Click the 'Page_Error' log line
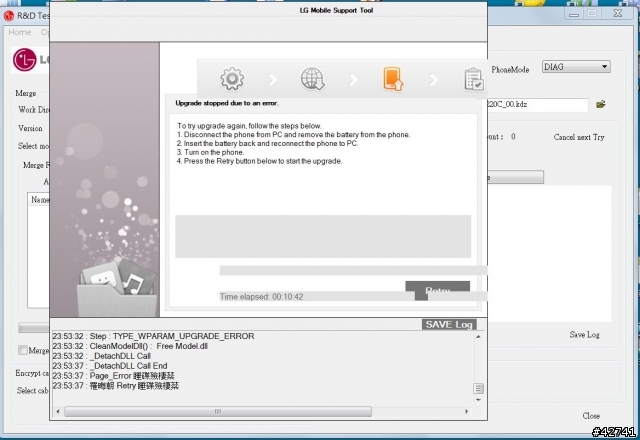The image size is (640, 440). pyautogui.click(x=113, y=376)
